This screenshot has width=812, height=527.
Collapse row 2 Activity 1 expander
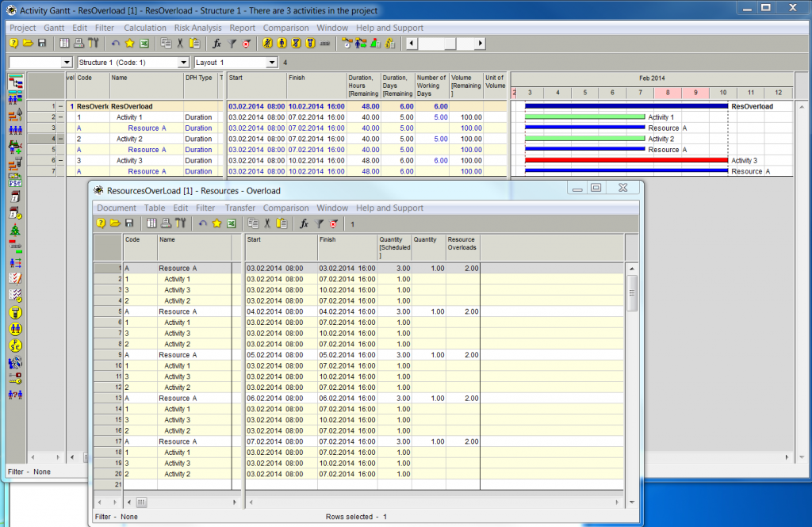(60, 117)
